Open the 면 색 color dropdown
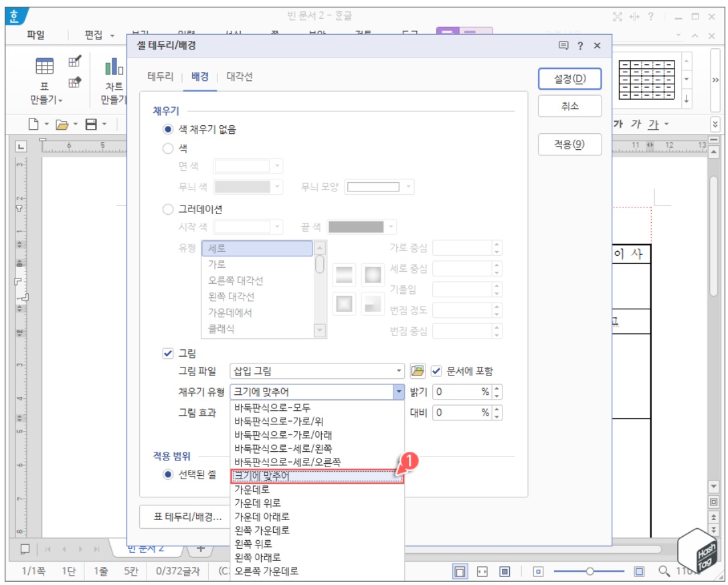728x585 pixels. pos(277,166)
